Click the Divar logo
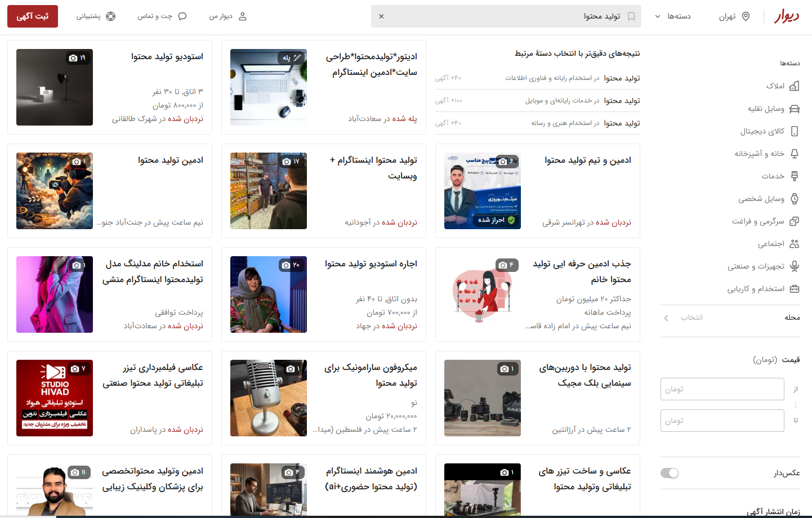The image size is (812, 518). click(786, 16)
